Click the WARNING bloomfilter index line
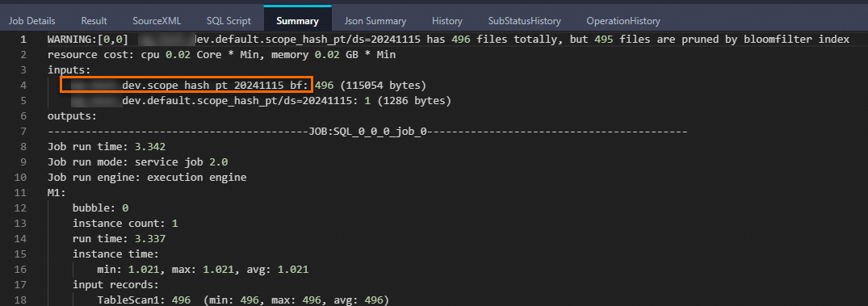 coord(448,40)
